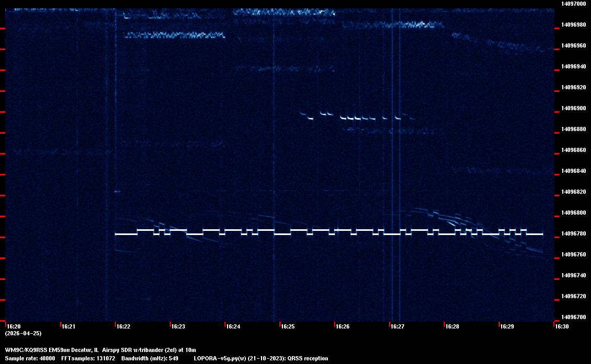Select the 16:25 time marker

point(288,327)
